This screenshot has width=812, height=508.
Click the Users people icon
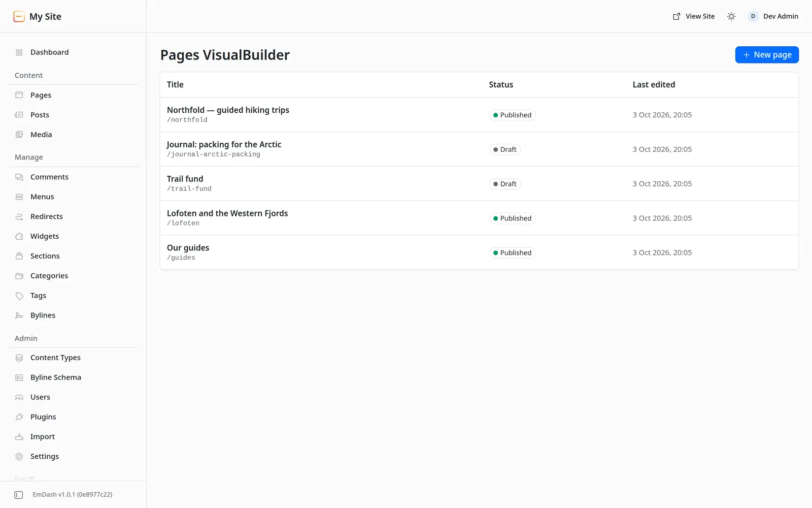coord(19,397)
